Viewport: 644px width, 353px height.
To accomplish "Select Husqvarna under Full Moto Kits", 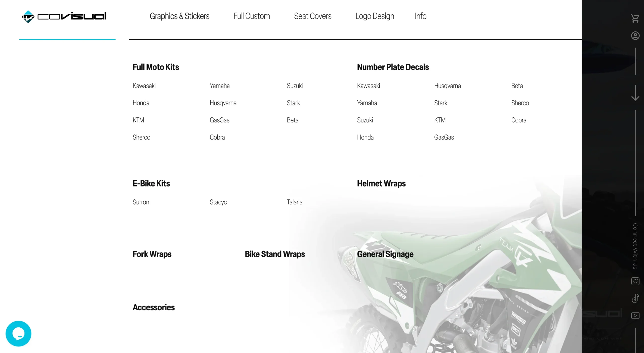I will click(223, 103).
